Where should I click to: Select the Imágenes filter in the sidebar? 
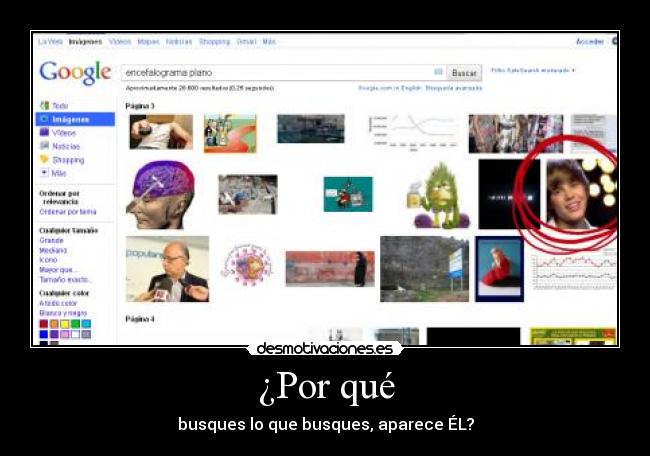(75, 119)
